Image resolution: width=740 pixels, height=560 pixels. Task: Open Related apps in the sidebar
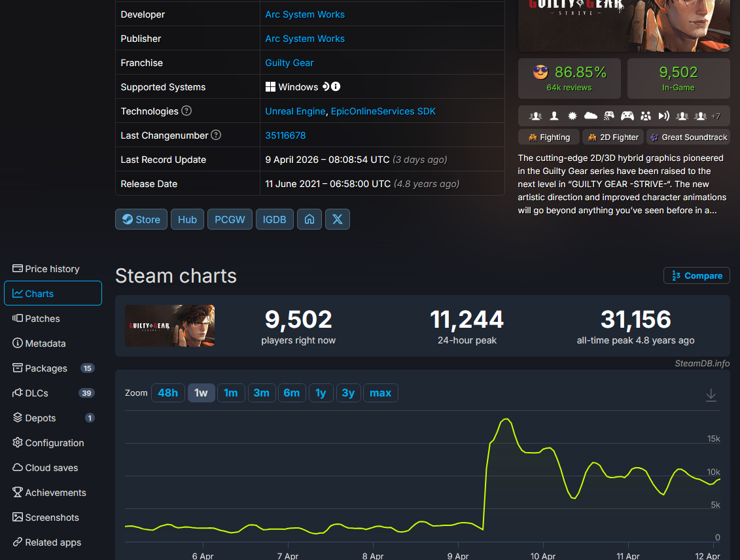pyautogui.click(x=53, y=542)
